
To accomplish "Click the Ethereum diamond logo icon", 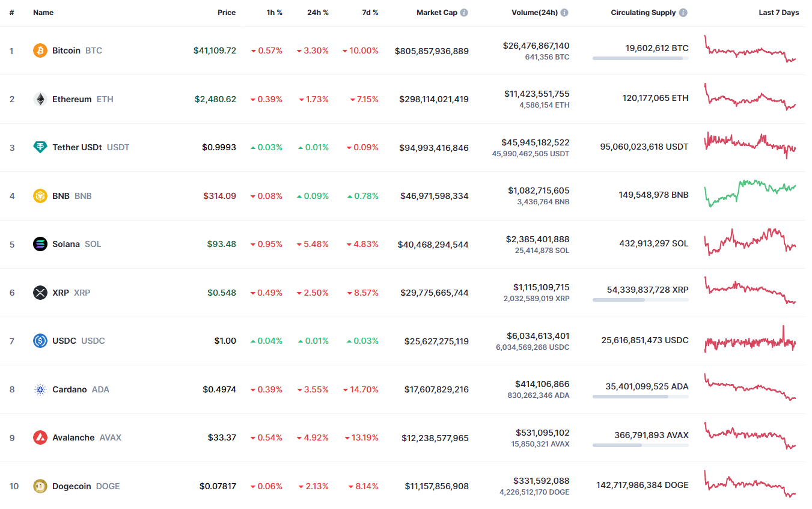I will pos(40,99).
